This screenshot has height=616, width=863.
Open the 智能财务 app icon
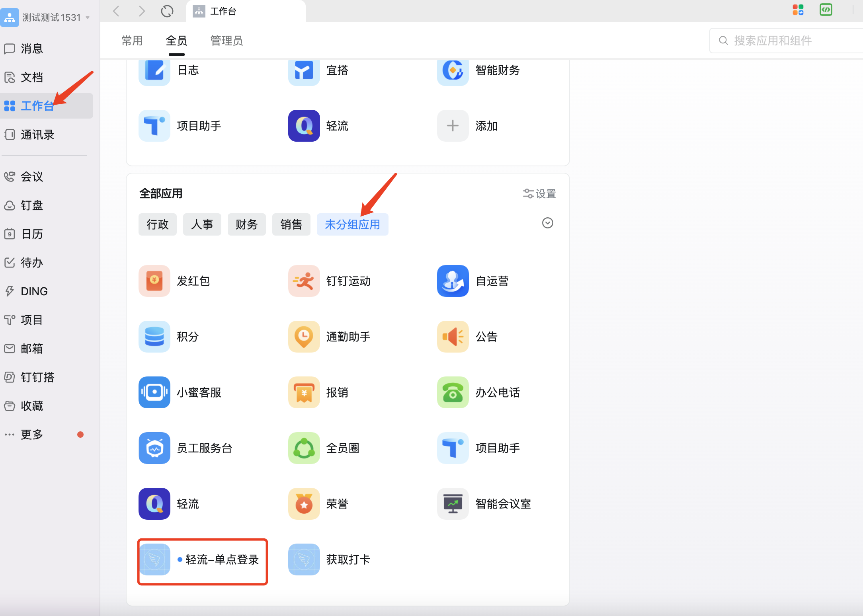453,72
